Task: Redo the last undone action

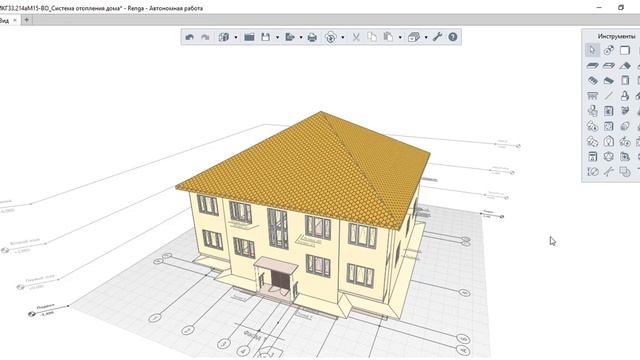Action: (205, 37)
